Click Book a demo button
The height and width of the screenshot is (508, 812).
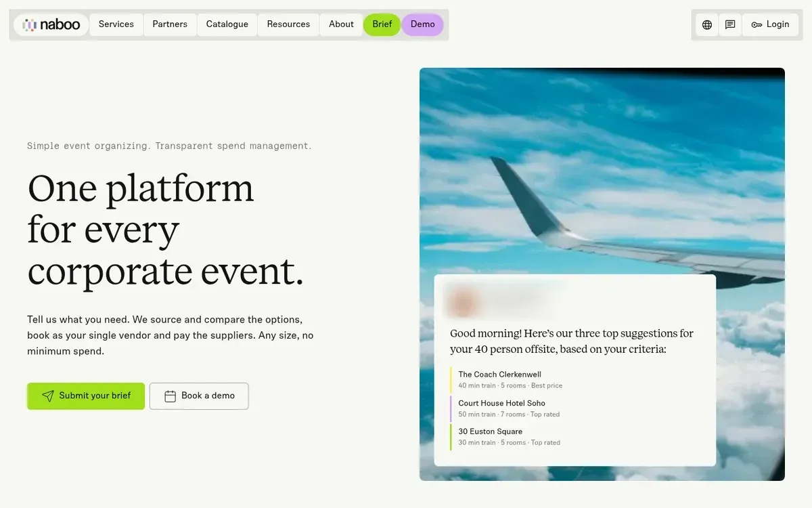199,396
